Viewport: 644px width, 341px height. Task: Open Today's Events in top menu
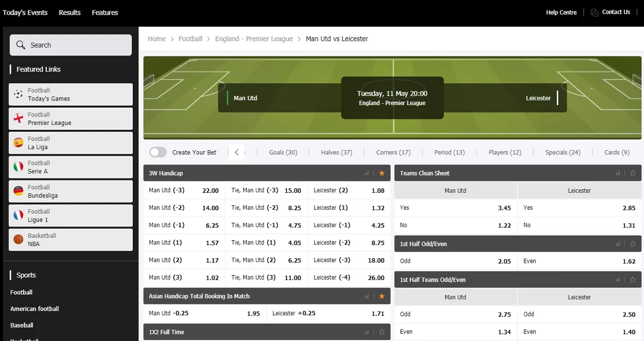coord(25,12)
